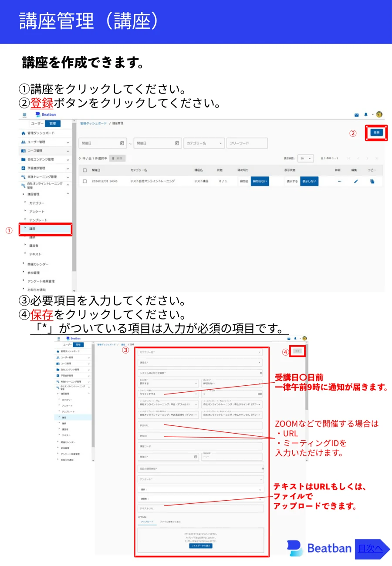392x566 pixels.
Task: Open リマインドする dropdown in registration form
Action: (x=168, y=394)
